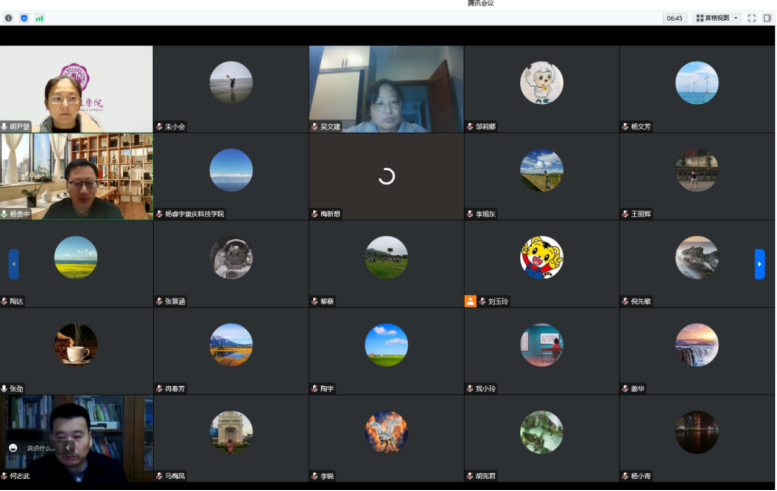Click the muted mic icon beside 朱小会
Screen dimensions: 777x491
[159, 127]
